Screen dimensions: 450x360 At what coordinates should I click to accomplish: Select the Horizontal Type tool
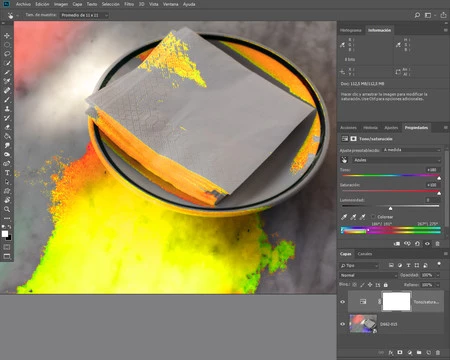click(7, 173)
